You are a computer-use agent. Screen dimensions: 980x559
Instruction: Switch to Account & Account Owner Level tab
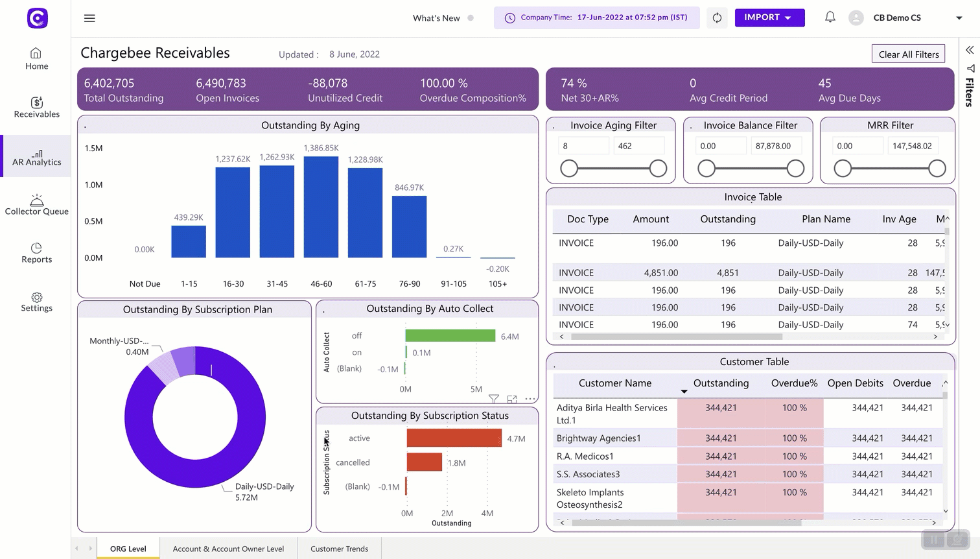tap(228, 549)
